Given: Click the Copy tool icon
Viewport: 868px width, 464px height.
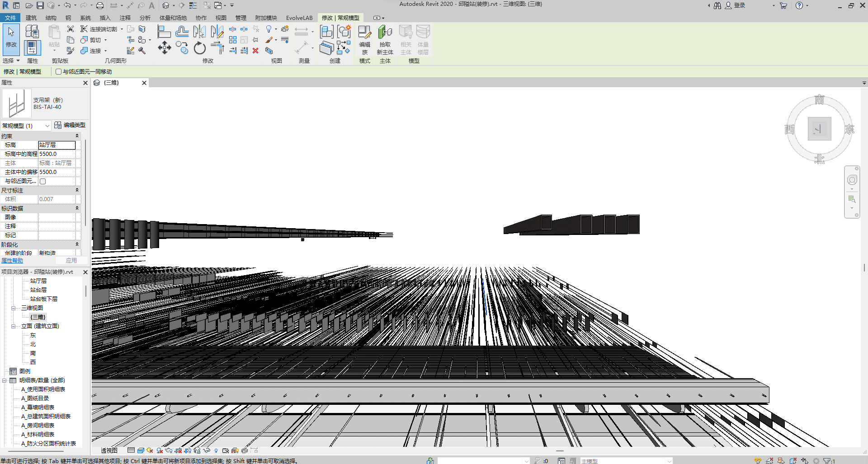Looking at the screenshot, I should coord(182,48).
